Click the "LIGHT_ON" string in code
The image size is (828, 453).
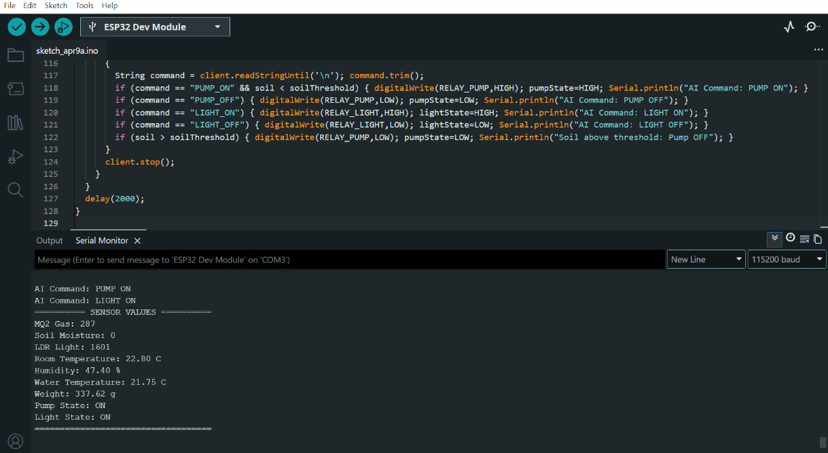click(x=214, y=112)
